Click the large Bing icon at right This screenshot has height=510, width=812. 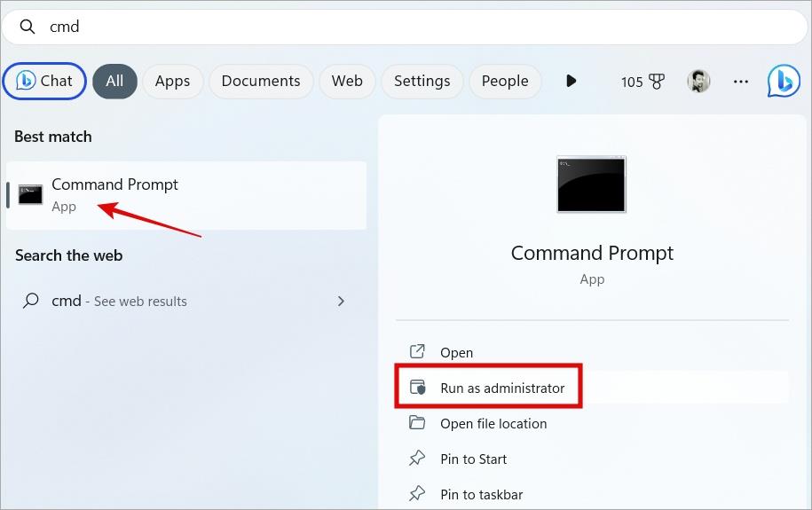pyautogui.click(x=784, y=81)
